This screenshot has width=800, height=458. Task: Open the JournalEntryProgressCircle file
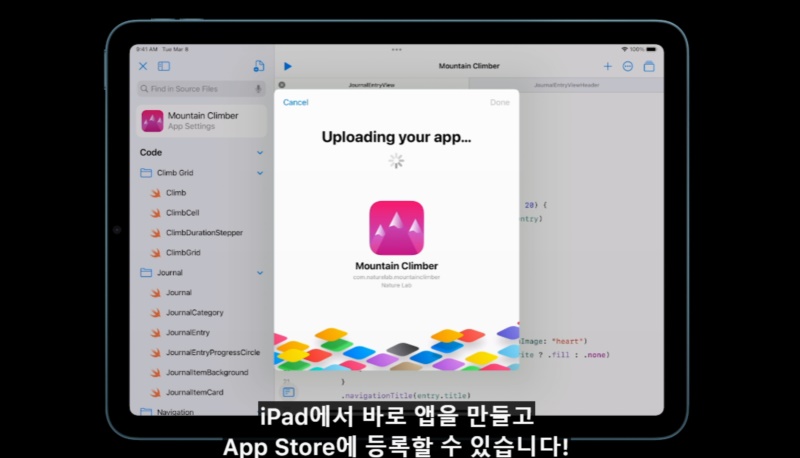[213, 352]
